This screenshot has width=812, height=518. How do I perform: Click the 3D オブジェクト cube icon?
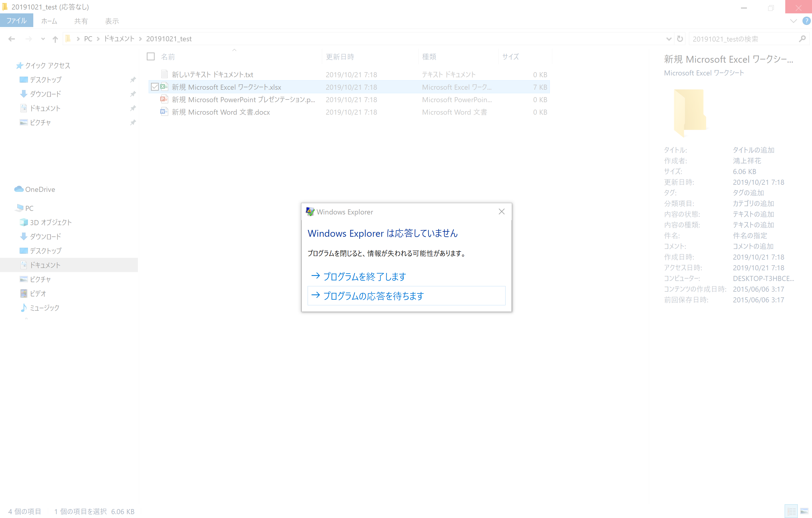pos(23,222)
